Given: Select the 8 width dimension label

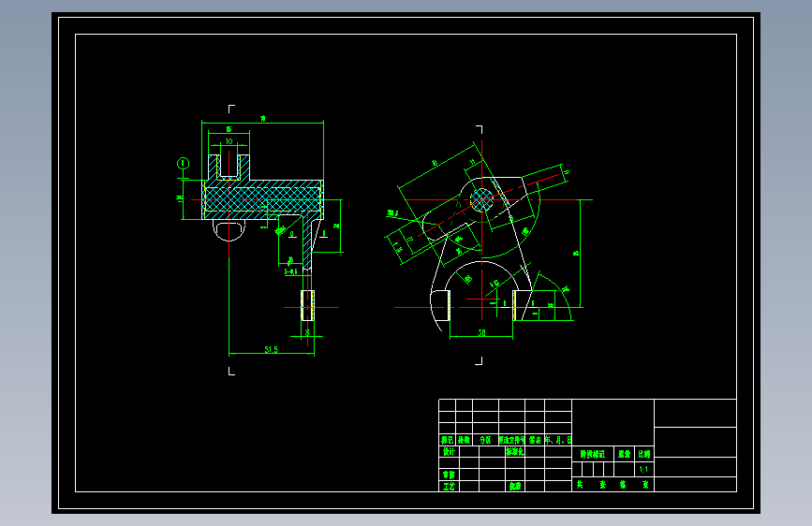Looking at the screenshot, I should tap(307, 332).
